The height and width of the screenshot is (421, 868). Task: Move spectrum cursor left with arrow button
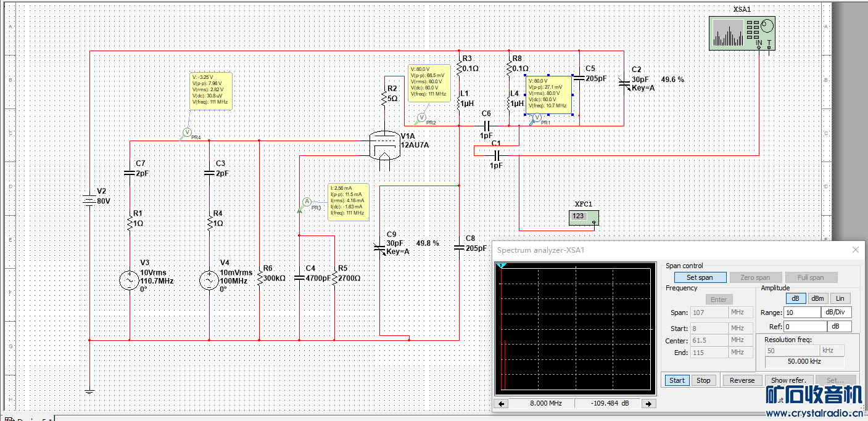(502, 404)
